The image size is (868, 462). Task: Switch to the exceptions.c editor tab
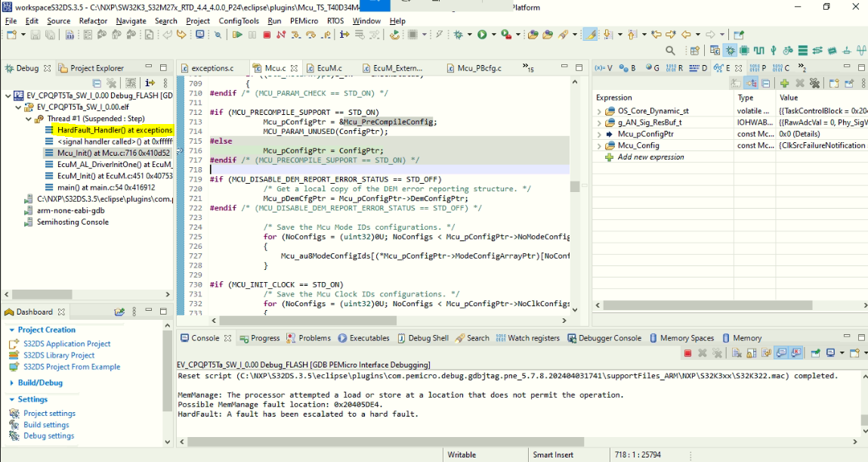pyautogui.click(x=211, y=68)
